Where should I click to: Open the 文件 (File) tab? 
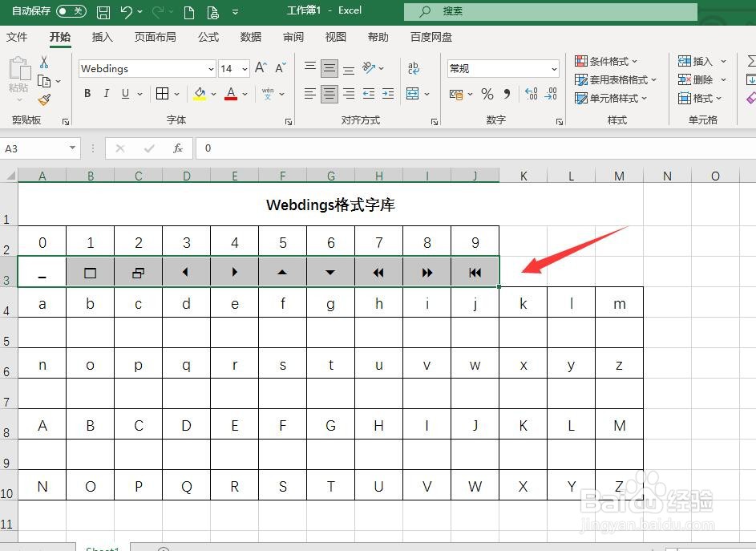17,37
